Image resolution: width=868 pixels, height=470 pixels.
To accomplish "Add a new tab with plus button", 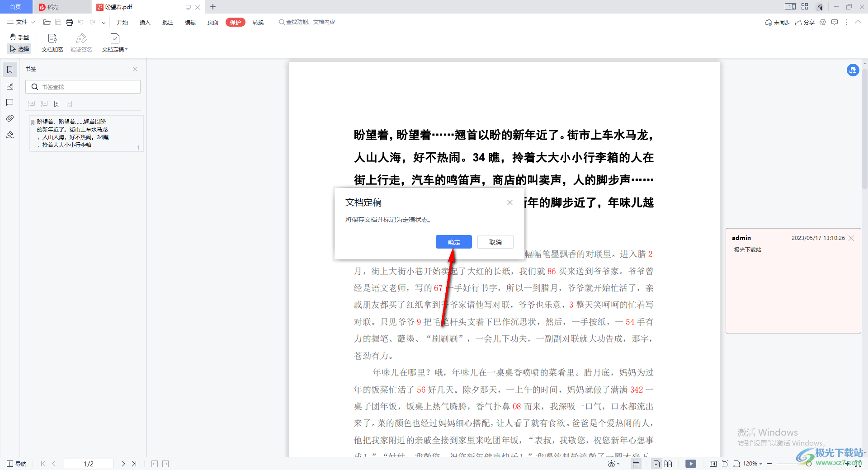I will click(213, 7).
